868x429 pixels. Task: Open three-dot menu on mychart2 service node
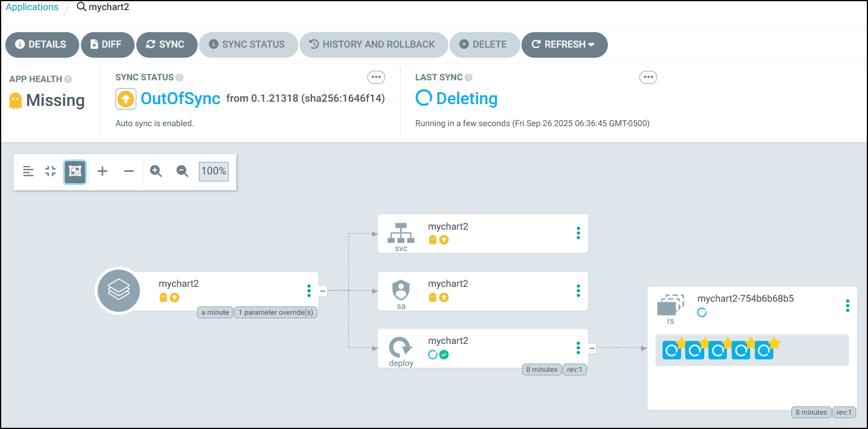click(578, 233)
